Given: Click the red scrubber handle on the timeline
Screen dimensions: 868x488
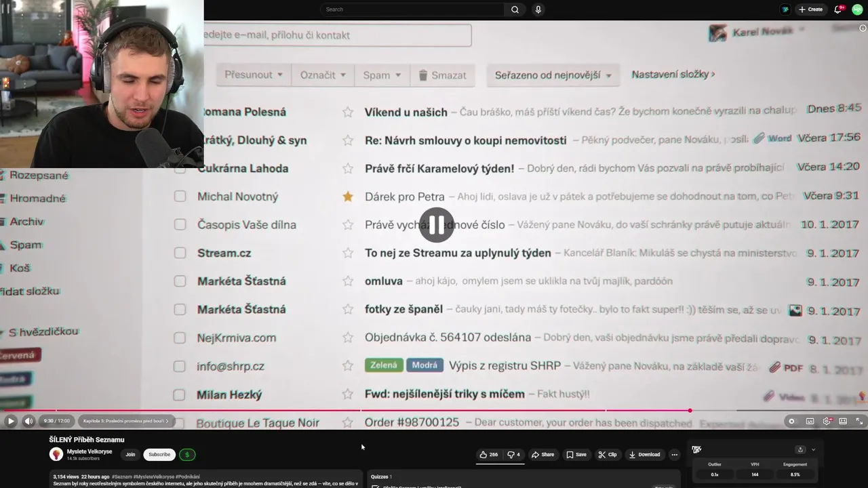Looking at the screenshot, I should pyautogui.click(x=690, y=411).
